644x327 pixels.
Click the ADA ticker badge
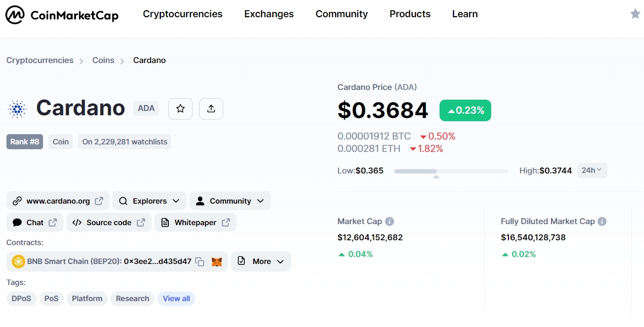146,109
